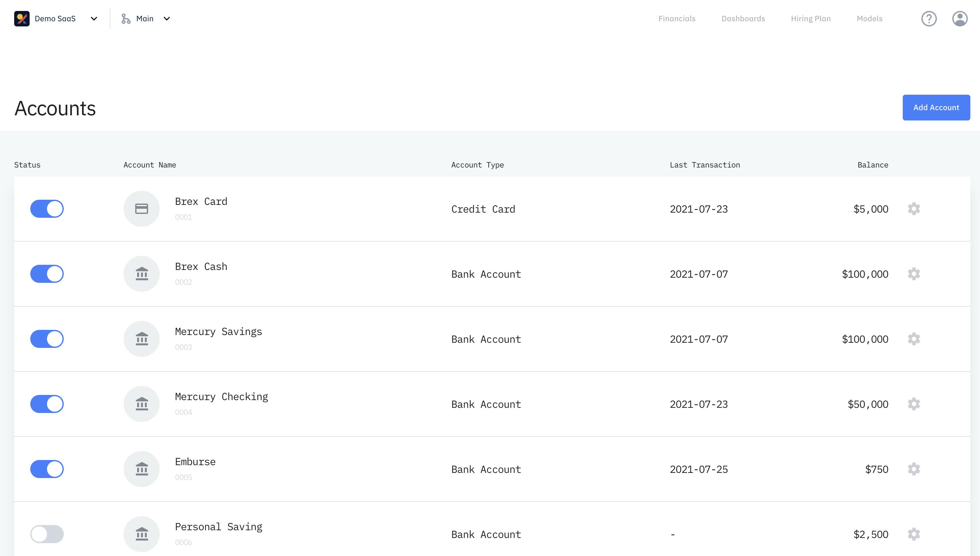
Task: Click the Balance column header
Action: (873, 165)
